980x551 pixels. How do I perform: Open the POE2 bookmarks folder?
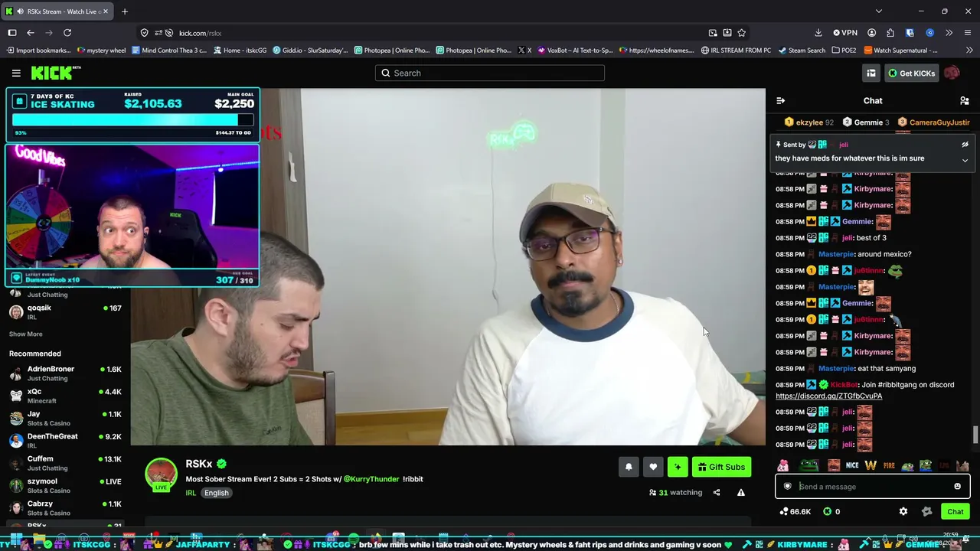844,51
